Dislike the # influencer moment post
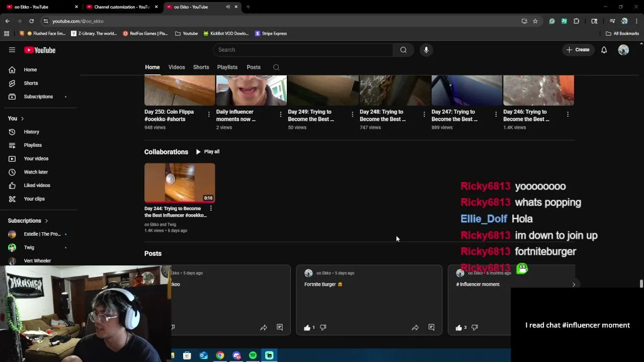 tap(474, 327)
